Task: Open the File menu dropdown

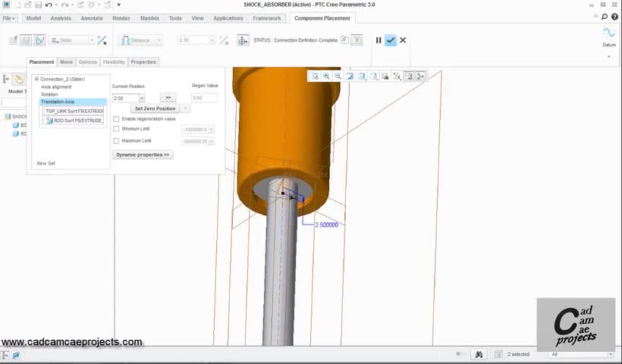Action: [x=9, y=18]
